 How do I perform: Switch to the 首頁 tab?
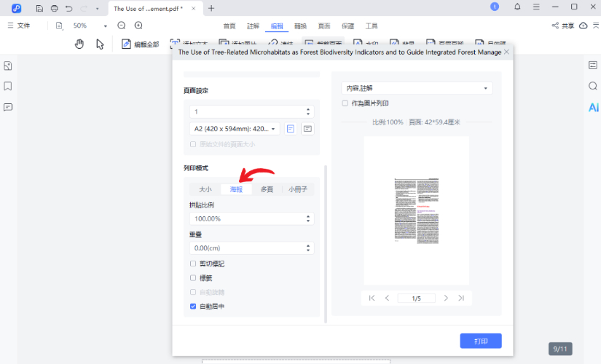[x=229, y=26]
